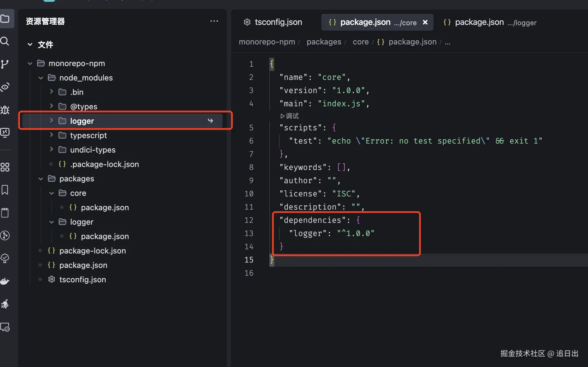This screenshot has width=588, height=367.
Task: Click packages in the breadcrumb path
Action: [324, 42]
